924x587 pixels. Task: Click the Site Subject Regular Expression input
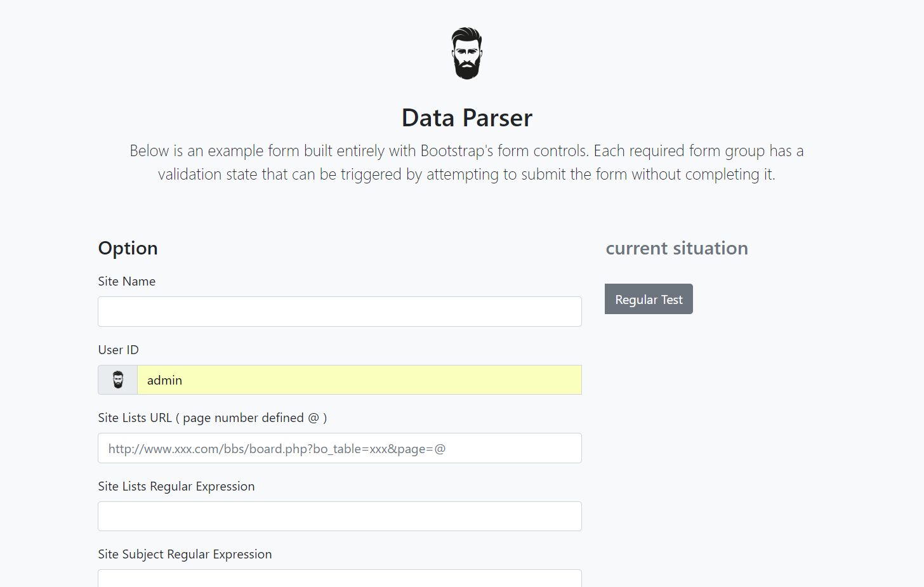pyautogui.click(x=340, y=579)
